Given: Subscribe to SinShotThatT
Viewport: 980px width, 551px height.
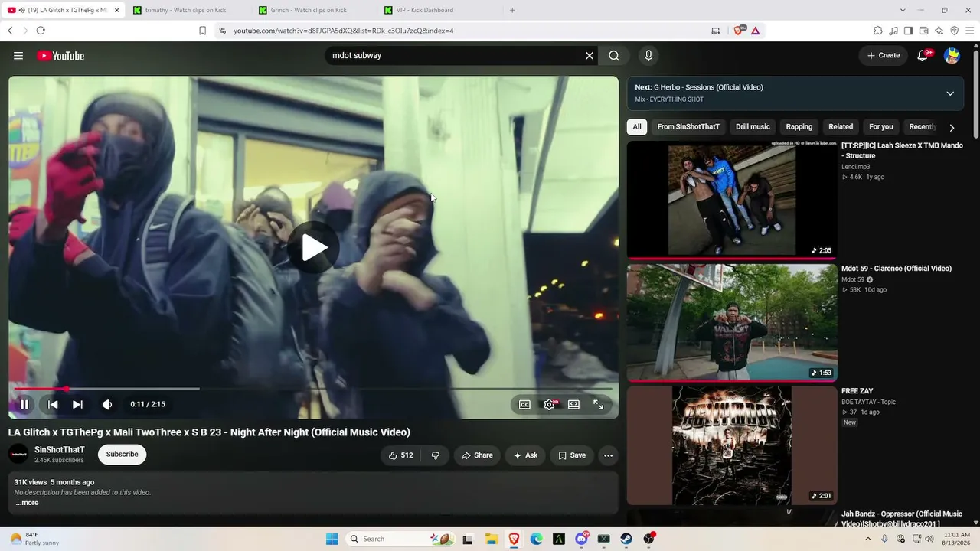Looking at the screenshot, I should (122, 455).
